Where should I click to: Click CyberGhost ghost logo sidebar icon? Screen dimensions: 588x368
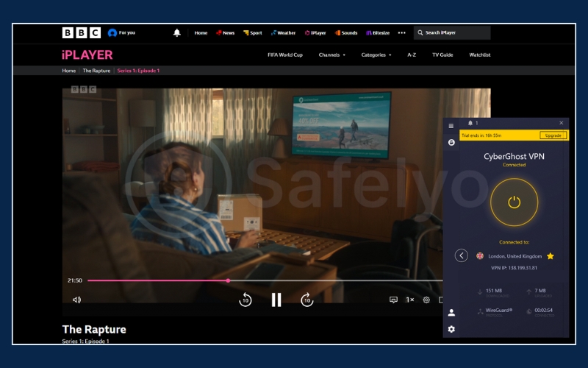pyautogui.click(x=451, y=142)
